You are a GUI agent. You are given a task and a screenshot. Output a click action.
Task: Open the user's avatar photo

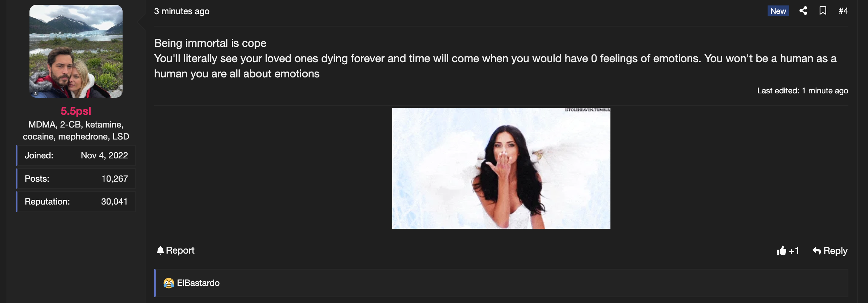[x=76, y=51]
